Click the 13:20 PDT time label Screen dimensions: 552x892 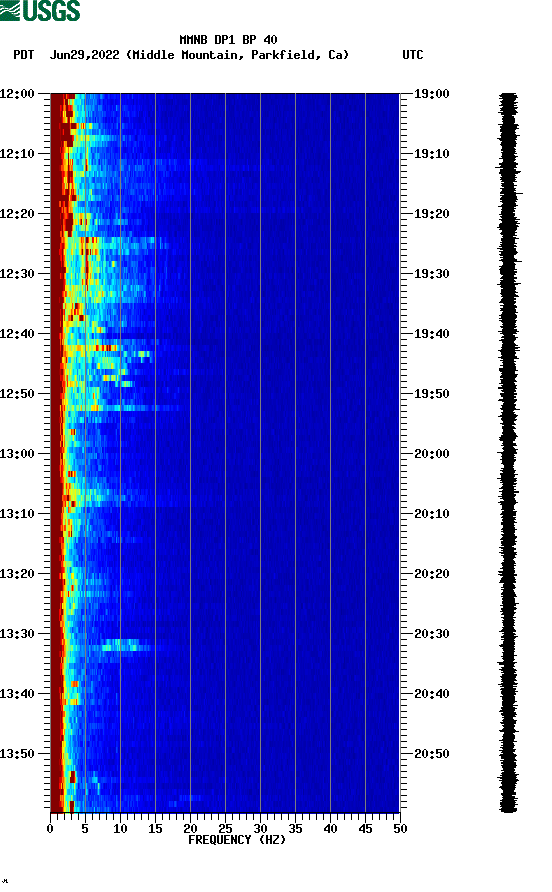tap(17, 573)
